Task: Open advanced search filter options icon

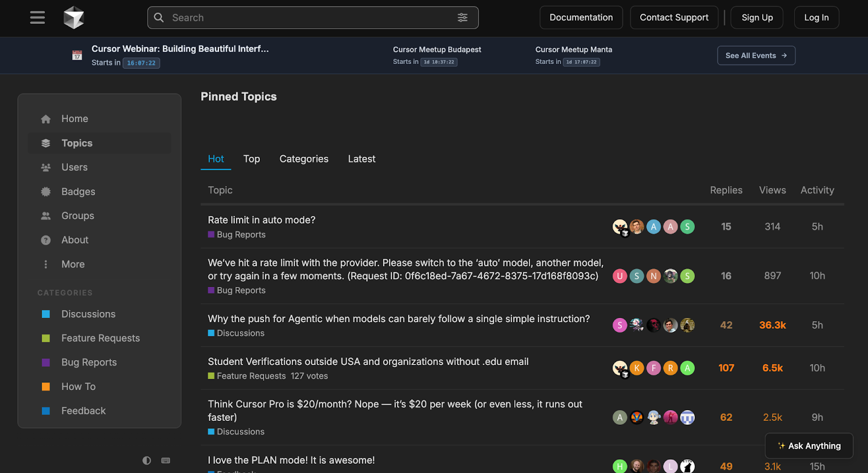Action: click(x=463, y=17)
